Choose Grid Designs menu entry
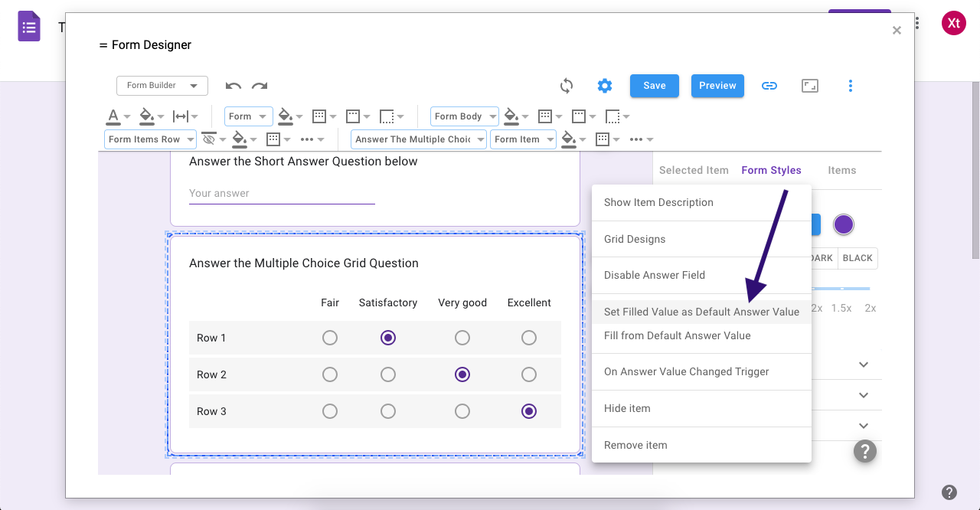The width and height of the screenshot is (980, 510). (701, 239)
